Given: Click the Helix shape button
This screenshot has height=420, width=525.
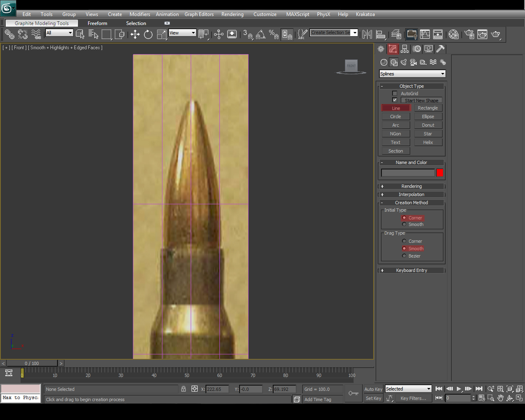Looking at the screenshot, I should [x=428, y=142].
